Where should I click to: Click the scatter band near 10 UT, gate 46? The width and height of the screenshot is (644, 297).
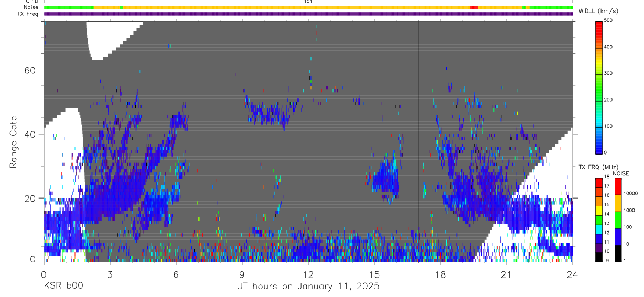coord(270,113)
